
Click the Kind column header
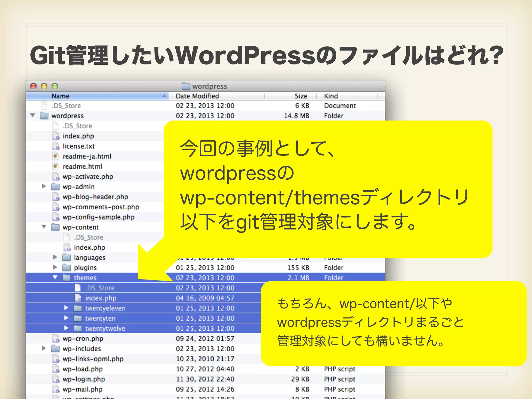pos(331,96)
